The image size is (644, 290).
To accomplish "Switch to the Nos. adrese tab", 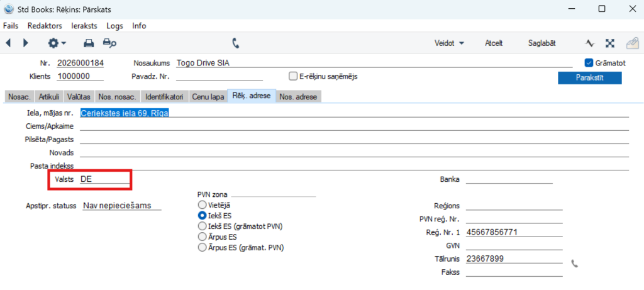I will pyautogui.click(x=298, y=97).
